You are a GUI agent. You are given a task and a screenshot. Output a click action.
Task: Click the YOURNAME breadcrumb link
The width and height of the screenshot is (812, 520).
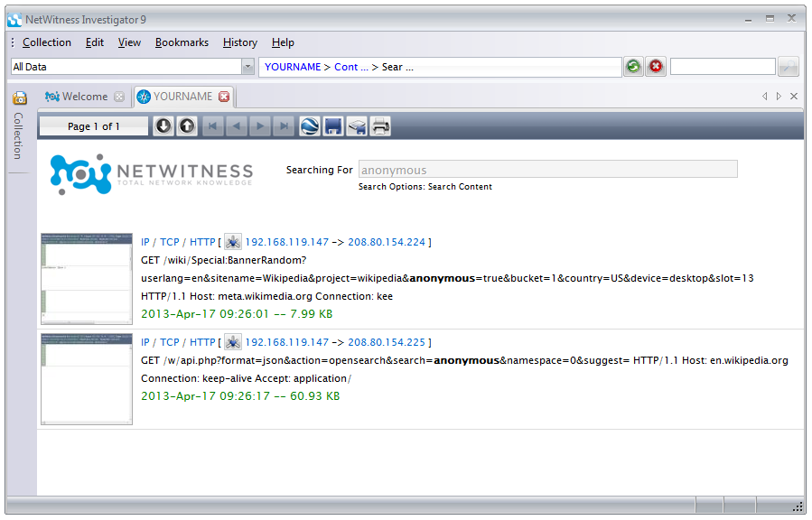[293, 67]
